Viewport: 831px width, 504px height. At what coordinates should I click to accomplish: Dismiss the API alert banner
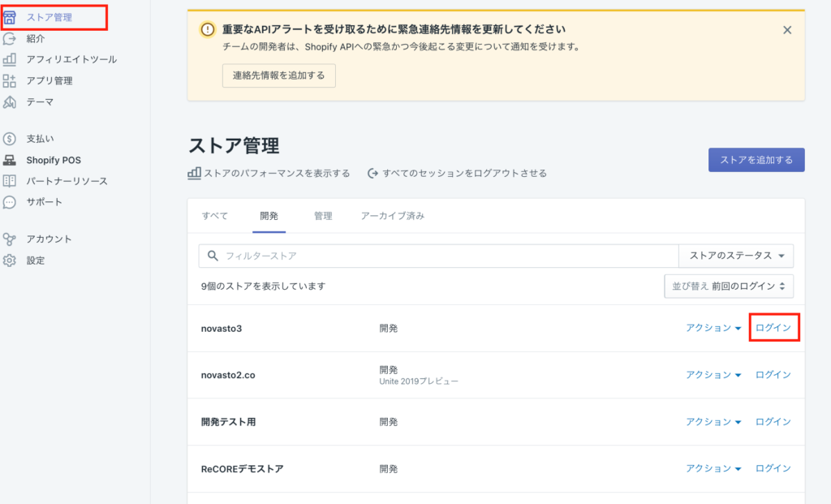(x=786, y=30)
